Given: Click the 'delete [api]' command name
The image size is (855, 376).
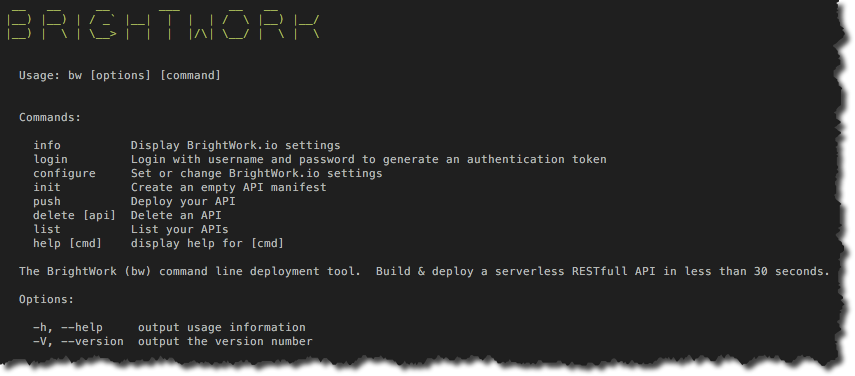Looking at the screenshot, I should 75,215.
